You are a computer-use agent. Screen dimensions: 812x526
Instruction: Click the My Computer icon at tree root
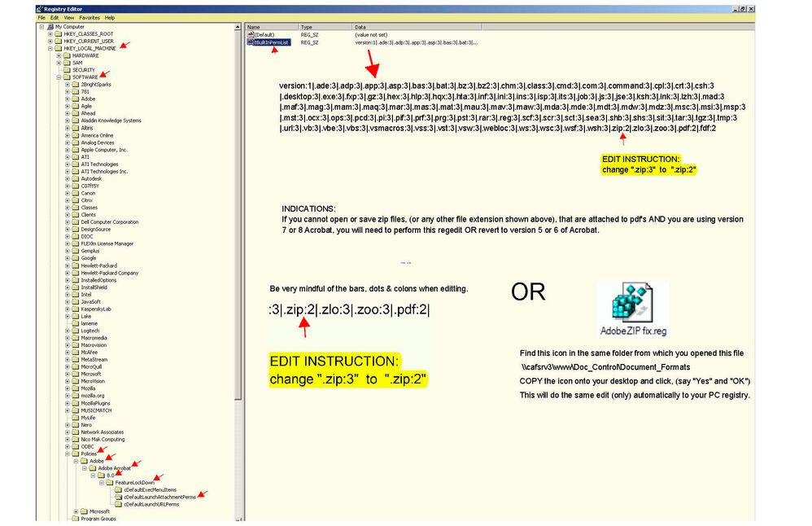click(x=50, y=26)
